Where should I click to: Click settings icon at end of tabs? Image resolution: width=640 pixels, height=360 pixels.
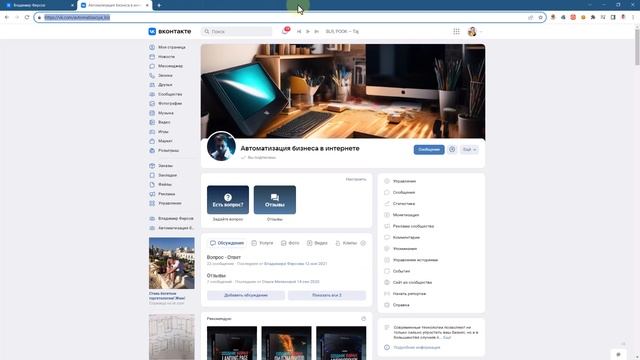[363, 243]
